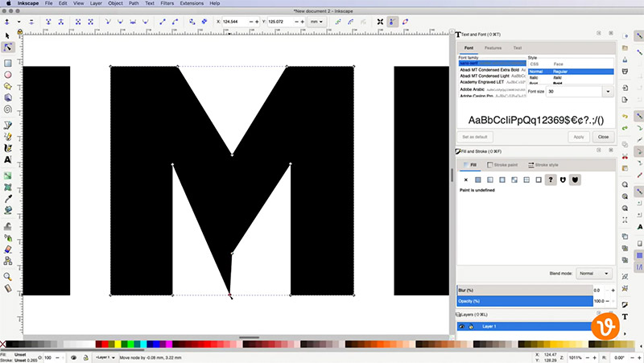Viewport: 644px width, 363px height.
Task: Select the Dropper color picker tool
Action: pos(7,199)
